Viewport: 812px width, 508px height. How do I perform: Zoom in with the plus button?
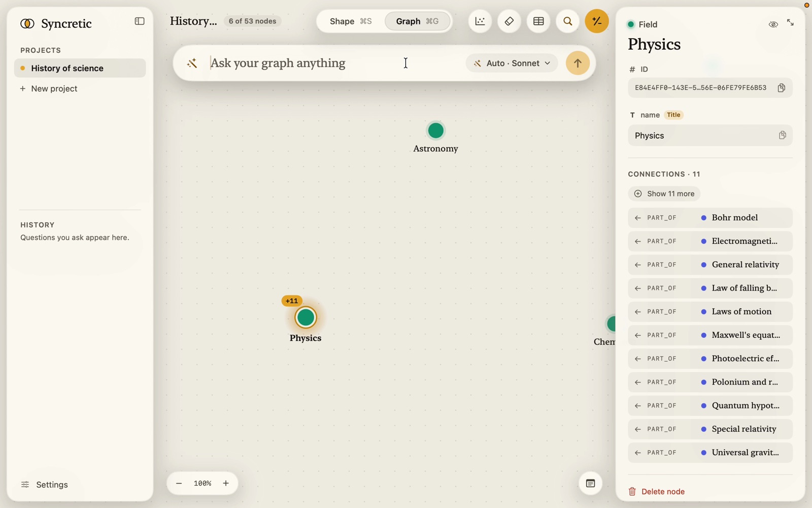(226, 484)
